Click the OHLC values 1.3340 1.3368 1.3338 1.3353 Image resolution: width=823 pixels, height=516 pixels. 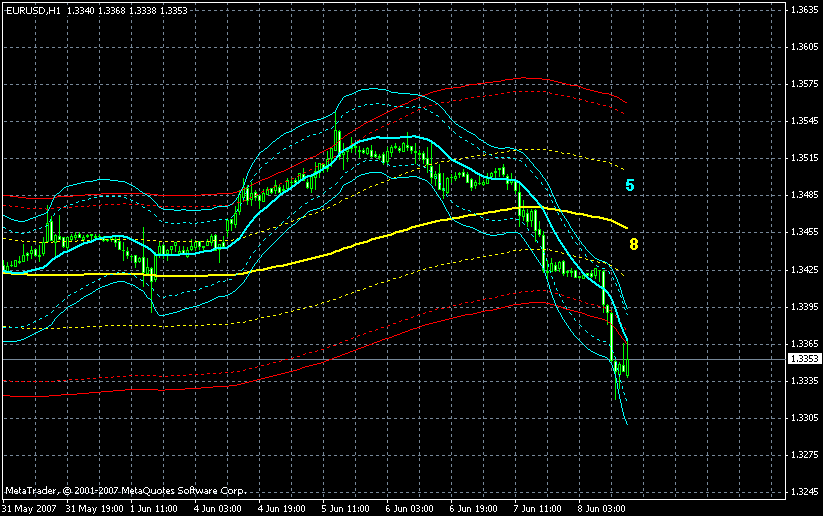coord(127,10)
